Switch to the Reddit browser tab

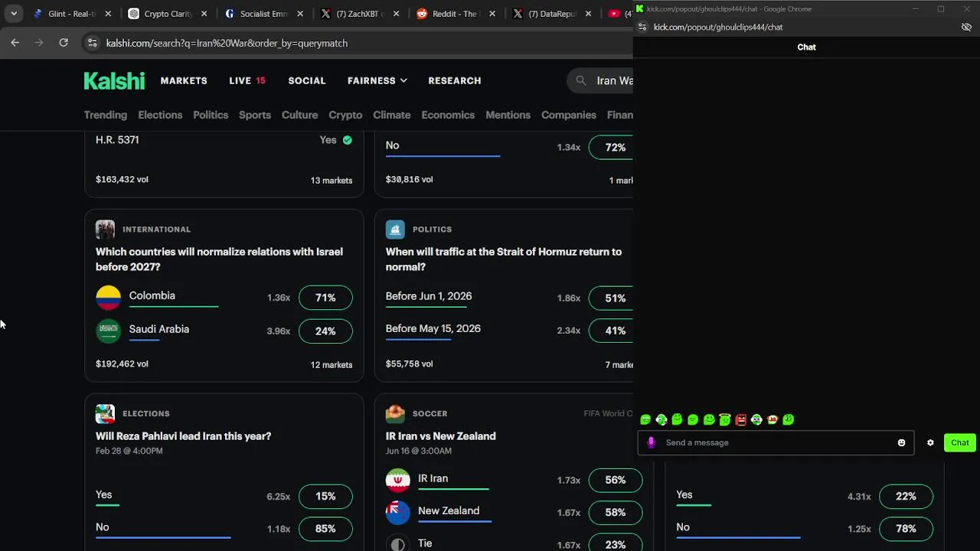click(456, 14)
